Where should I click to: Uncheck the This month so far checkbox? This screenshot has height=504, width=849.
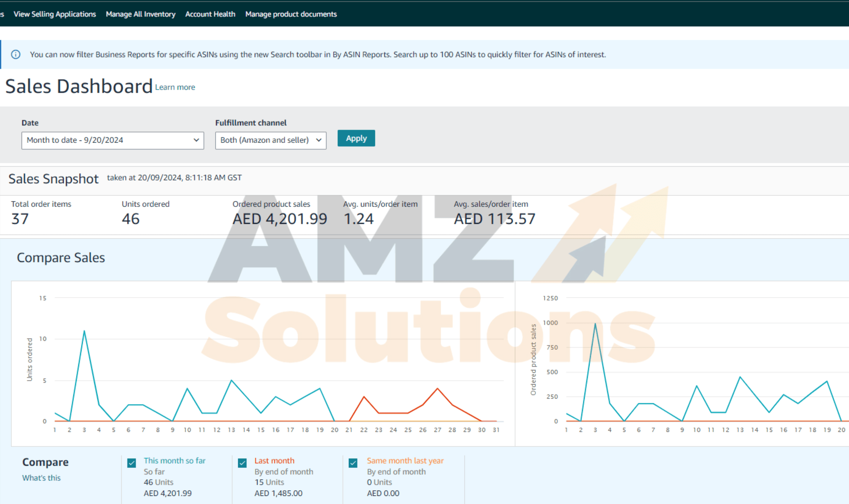(132, 463)
